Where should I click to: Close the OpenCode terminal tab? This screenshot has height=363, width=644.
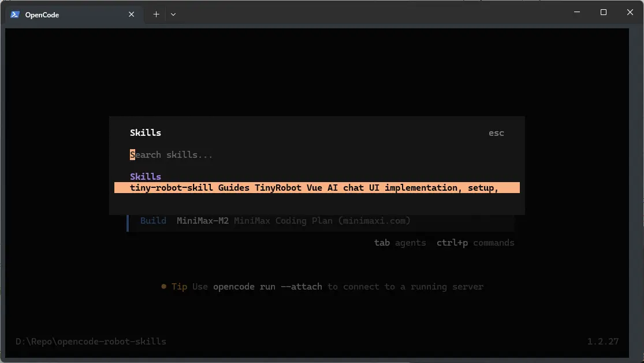pyautogui.click(x=131, y=14)
